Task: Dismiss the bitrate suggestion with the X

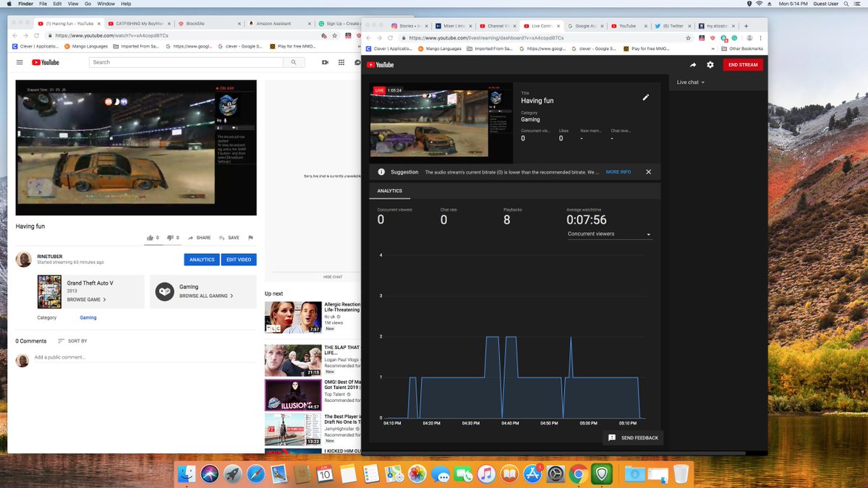Action: pyautogui.click(x=648, y=172)
